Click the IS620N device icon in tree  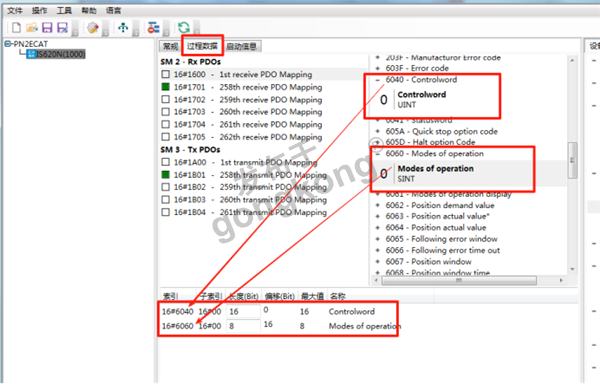tap(31, 54)
